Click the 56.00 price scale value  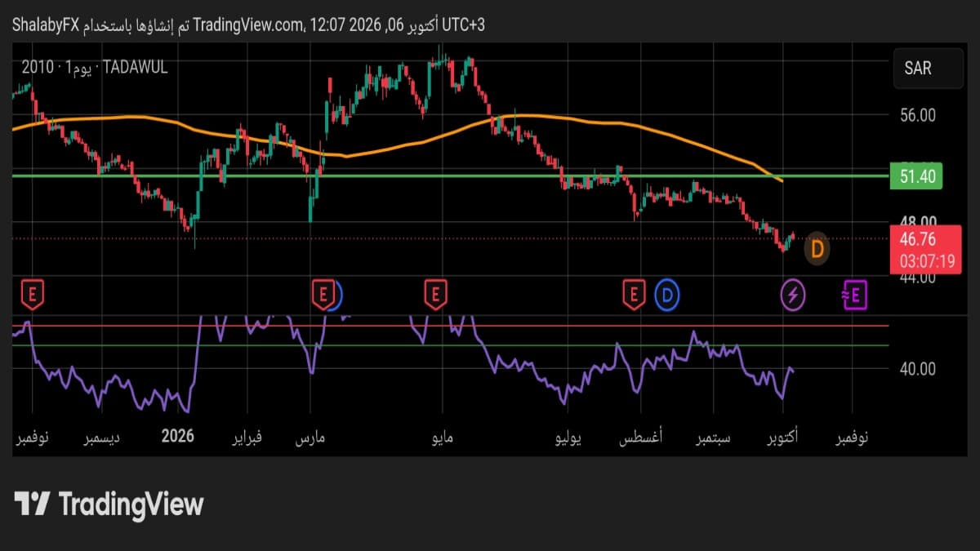(x=918, y=116)
